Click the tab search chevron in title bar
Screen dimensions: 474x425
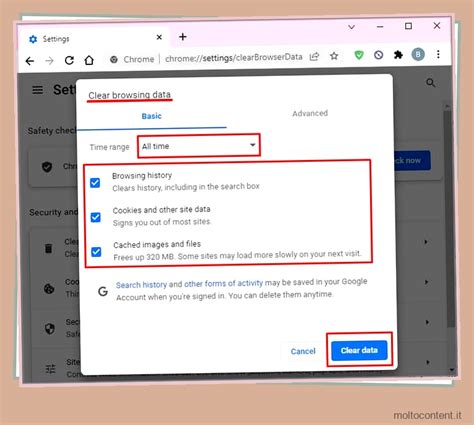pyautogui.click(x=351, y=27)
